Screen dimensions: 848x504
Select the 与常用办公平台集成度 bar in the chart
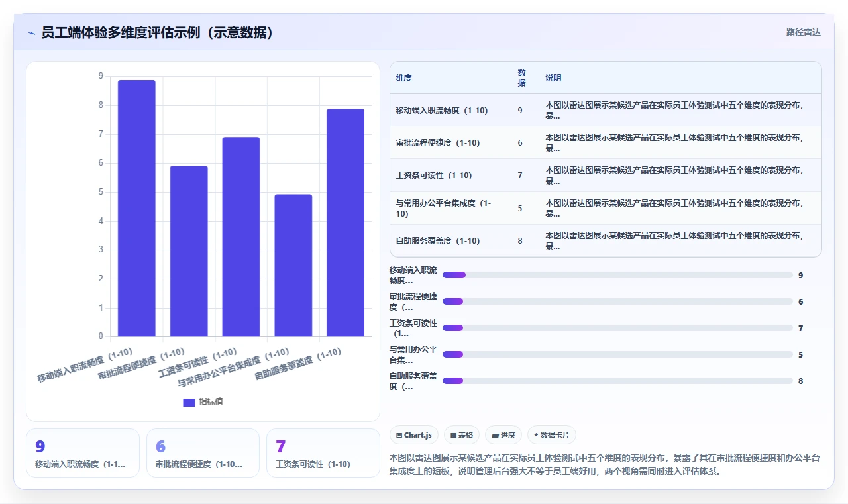point(293,265)
